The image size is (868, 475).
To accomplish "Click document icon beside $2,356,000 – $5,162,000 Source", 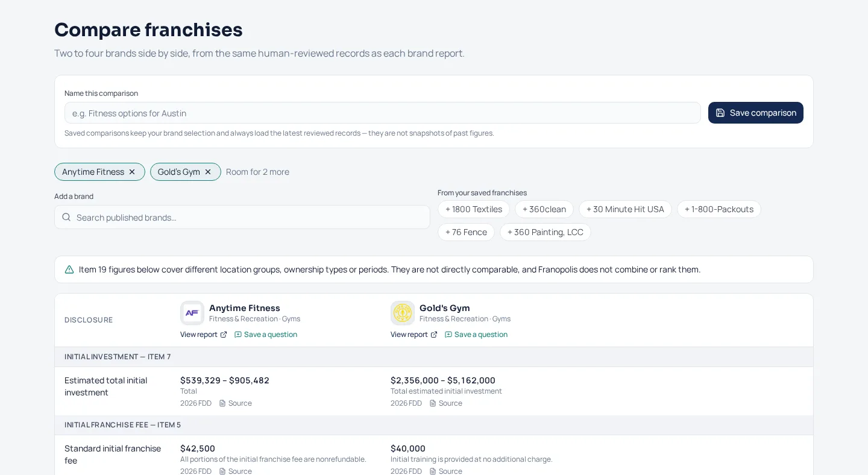I will (x=433, y=403).
